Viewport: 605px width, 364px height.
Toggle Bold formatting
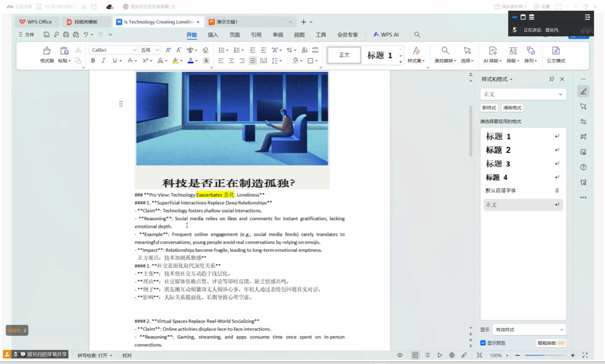[x=93, y=61]
